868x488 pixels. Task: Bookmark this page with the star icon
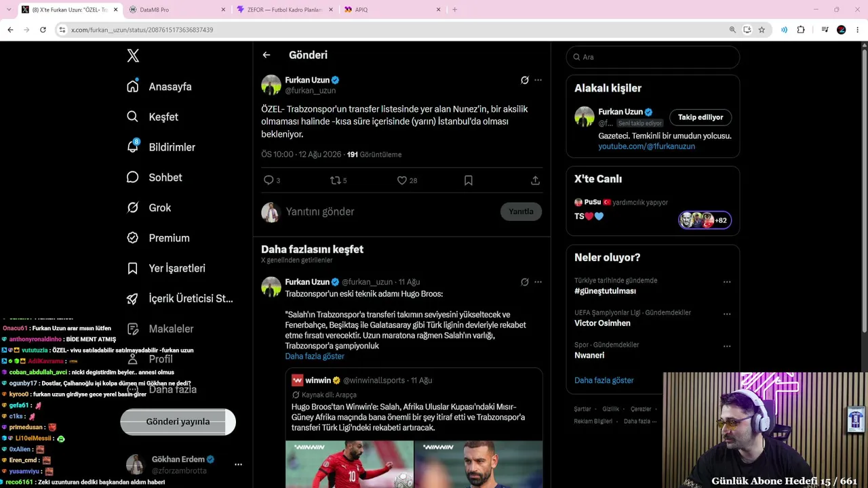pyautogui.click(x=762, y=30)
